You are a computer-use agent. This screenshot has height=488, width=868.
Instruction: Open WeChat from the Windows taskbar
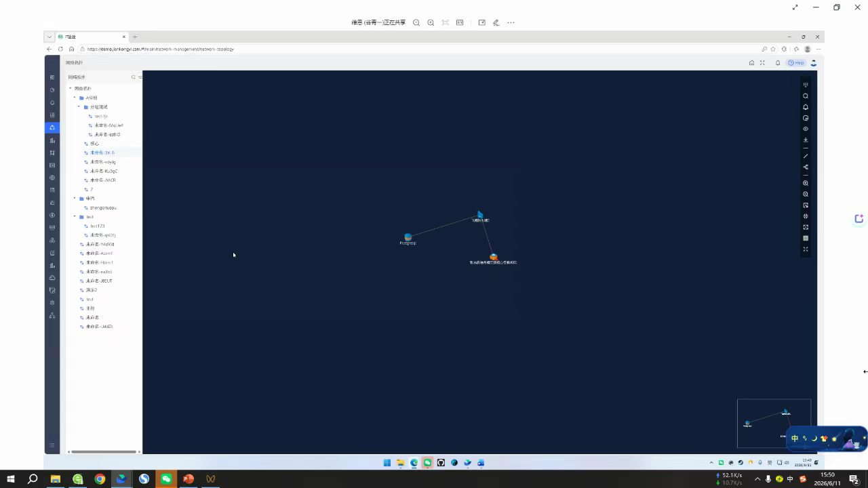point(166,479)
